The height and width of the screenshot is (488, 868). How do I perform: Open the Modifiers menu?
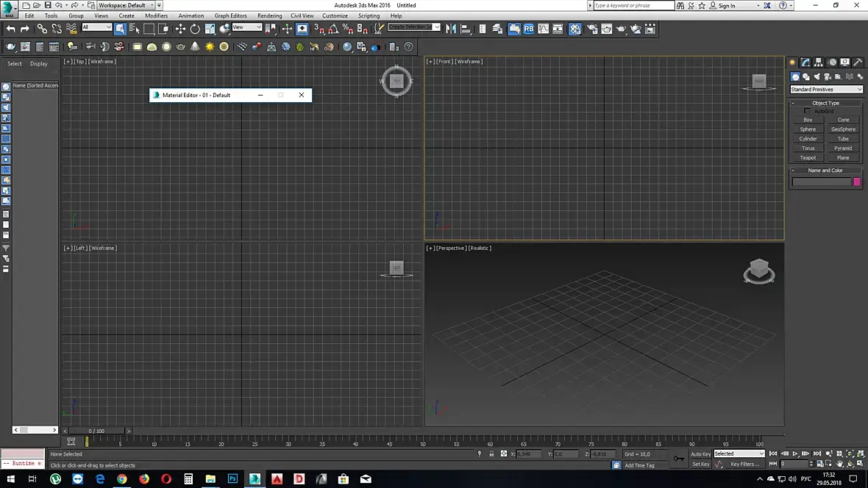click(x=156, y=15)
